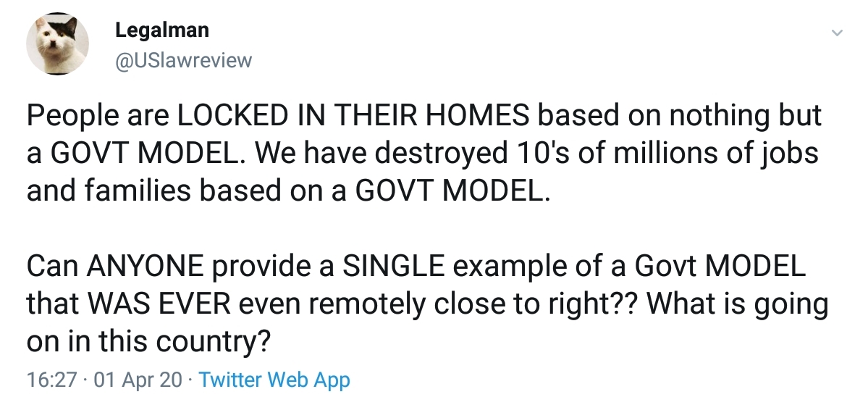Open the @USlawreview handle link
This screenshot has width=868, height=405.
183,59
